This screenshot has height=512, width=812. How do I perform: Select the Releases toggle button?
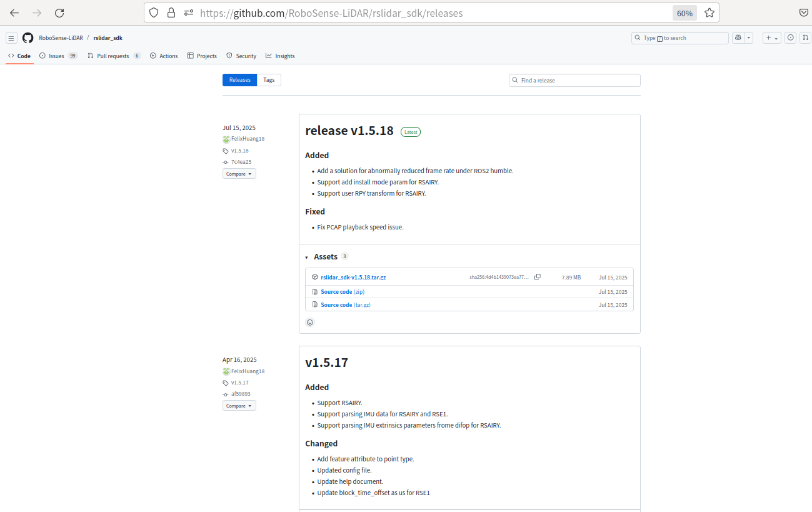[x=239, y=80]
